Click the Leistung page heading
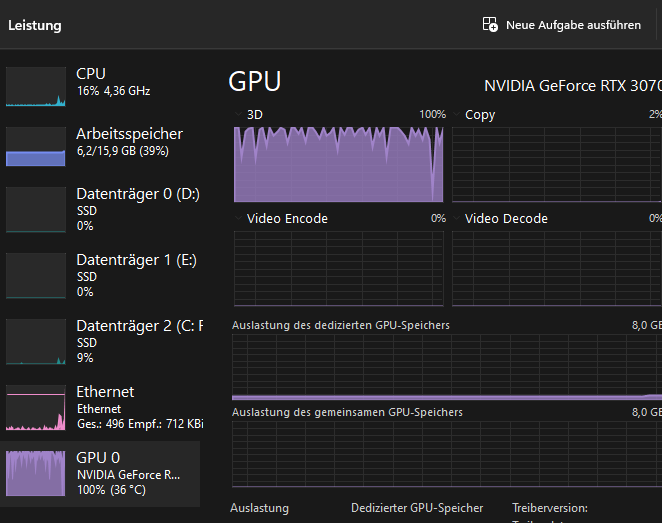 click(35, 25)
